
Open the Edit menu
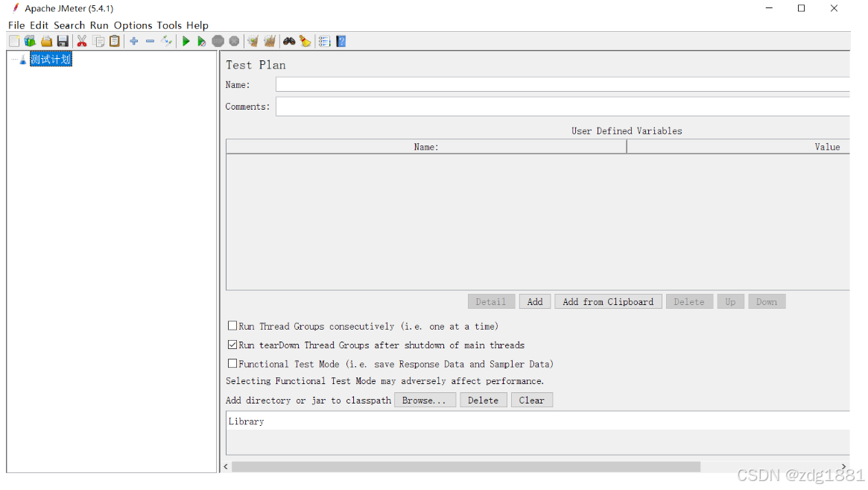pos(39,25)
